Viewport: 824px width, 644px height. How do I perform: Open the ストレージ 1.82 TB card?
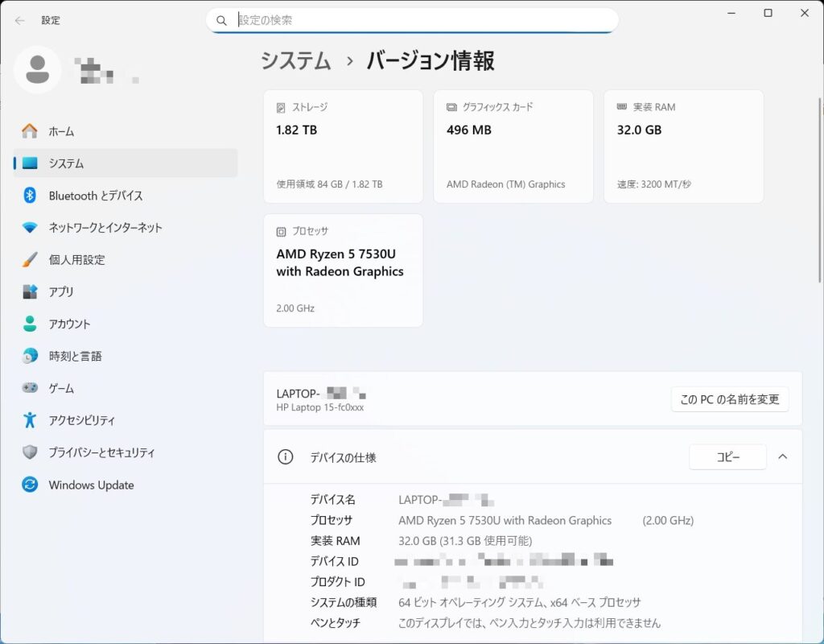(343, 147)
